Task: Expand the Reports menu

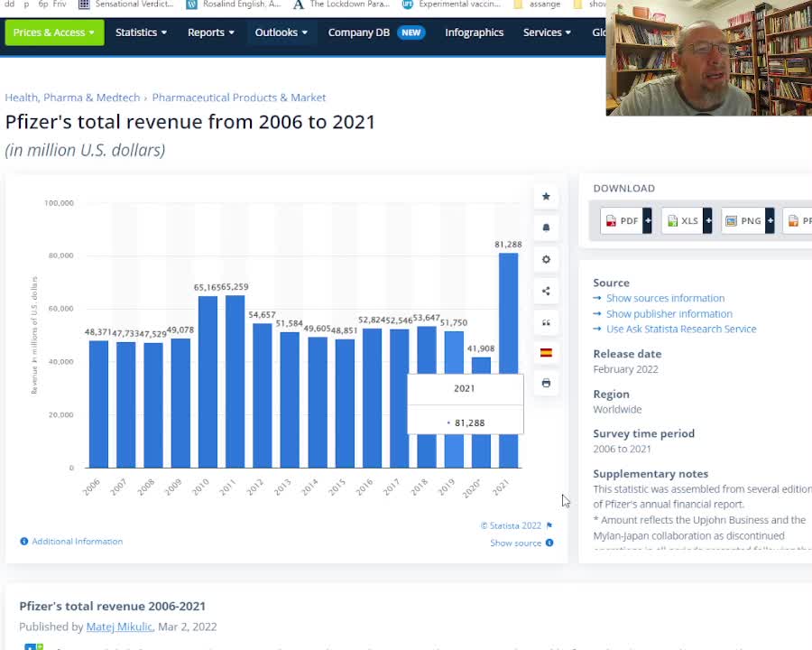Action: point(211,32)
